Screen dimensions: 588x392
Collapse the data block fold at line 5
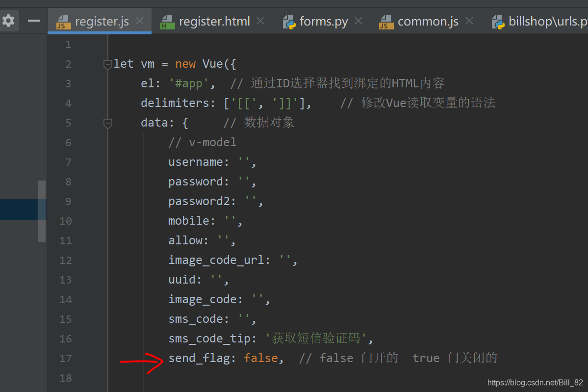(107, 123)
